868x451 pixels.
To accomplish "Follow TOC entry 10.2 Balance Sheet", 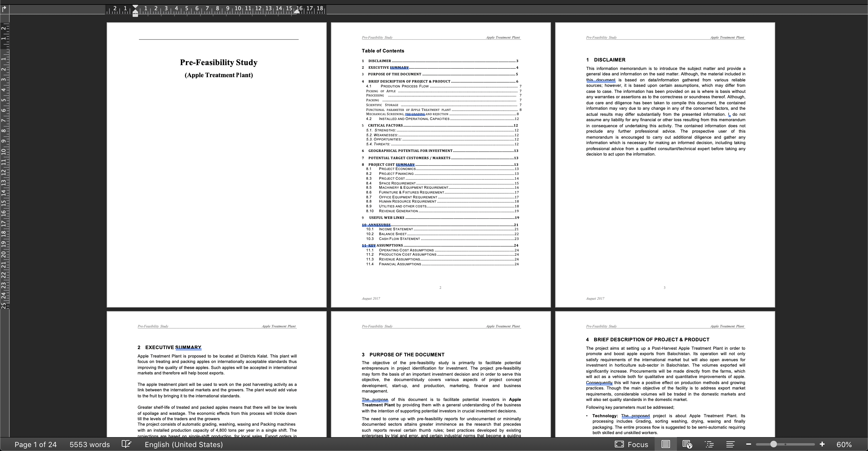I will (x=442, y=234).
